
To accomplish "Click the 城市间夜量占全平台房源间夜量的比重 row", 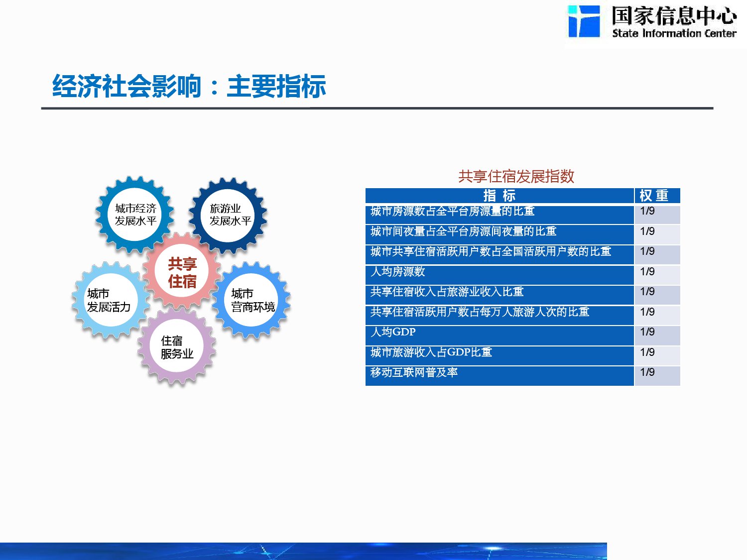I will pos(499,234).
